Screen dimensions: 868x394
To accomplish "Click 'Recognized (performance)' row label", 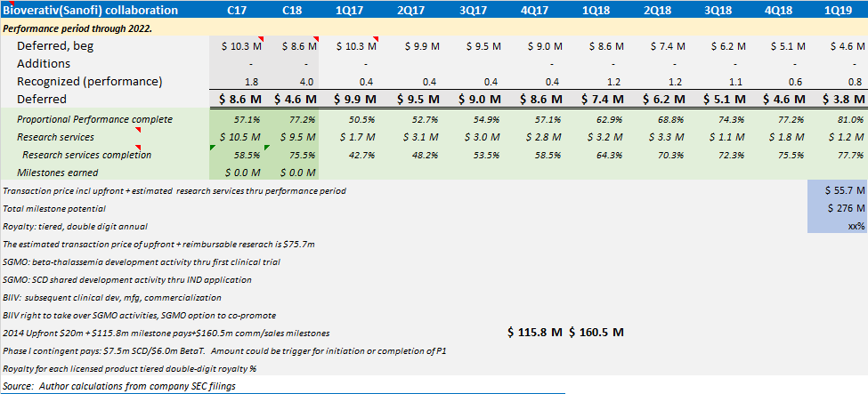I will click(x=90, y=81).
